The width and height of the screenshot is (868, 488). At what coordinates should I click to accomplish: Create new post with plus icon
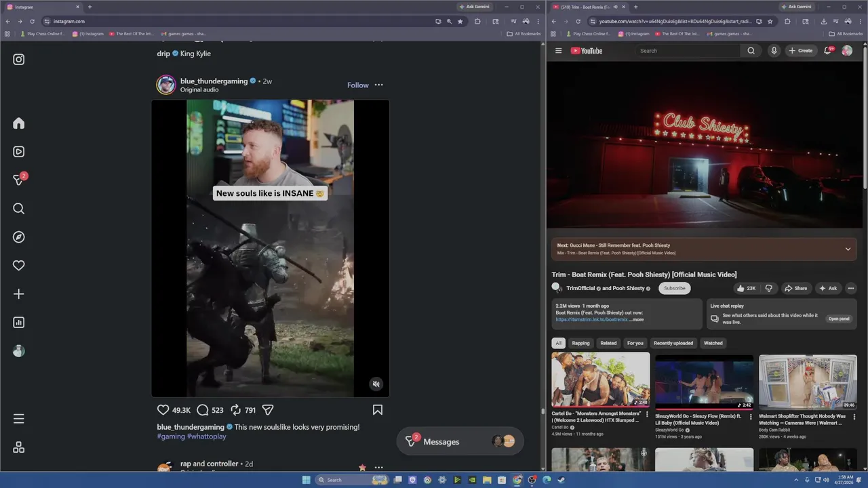point(19,294)
